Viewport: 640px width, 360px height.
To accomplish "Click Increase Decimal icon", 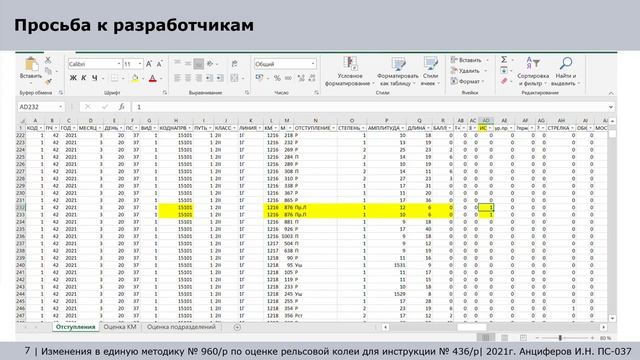I will (301, 78).
